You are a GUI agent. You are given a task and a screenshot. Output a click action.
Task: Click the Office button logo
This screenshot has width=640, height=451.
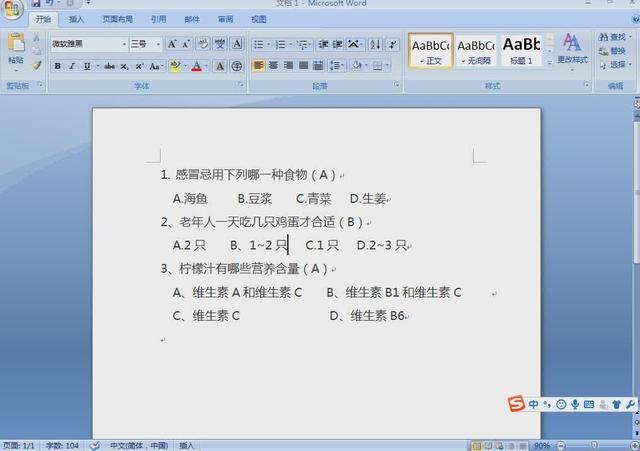point(12,9)
